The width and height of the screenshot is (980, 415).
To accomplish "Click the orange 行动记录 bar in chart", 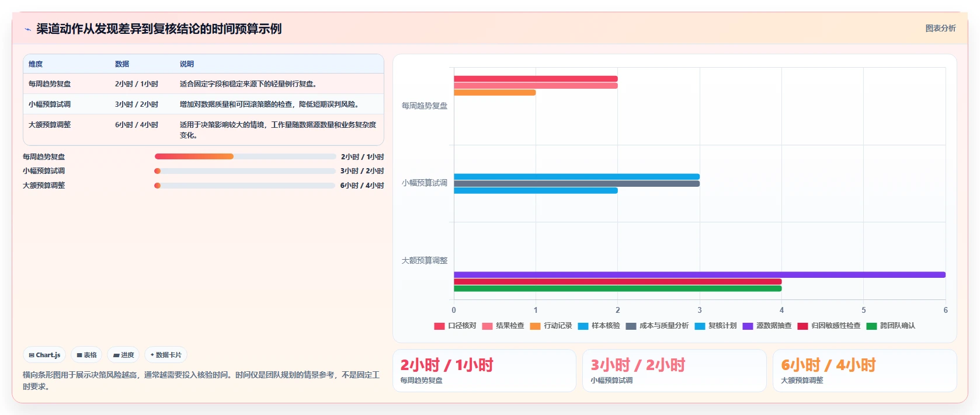I will pyautogui.click(x=495, y=93).
